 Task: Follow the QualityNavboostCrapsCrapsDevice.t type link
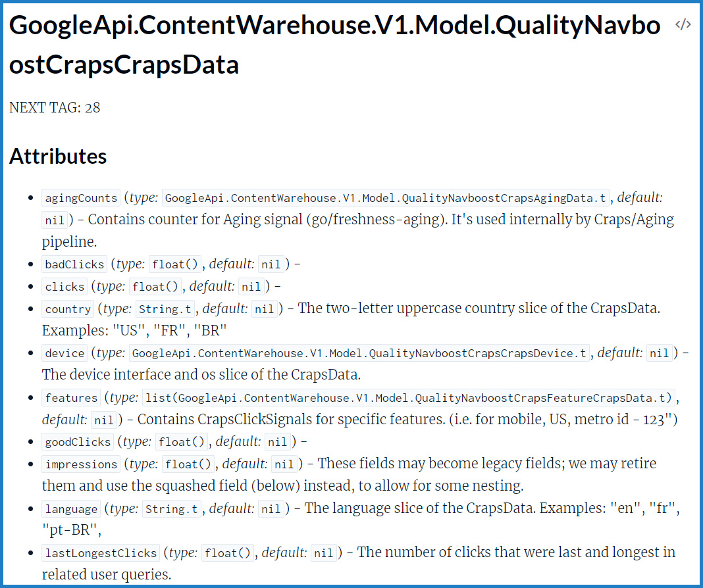click(359, 353)
